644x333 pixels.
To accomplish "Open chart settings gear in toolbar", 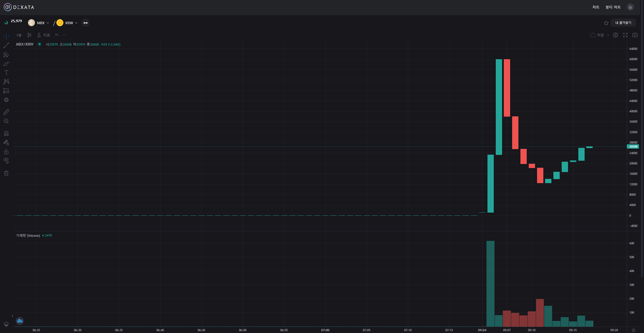I will click(616, 35).
